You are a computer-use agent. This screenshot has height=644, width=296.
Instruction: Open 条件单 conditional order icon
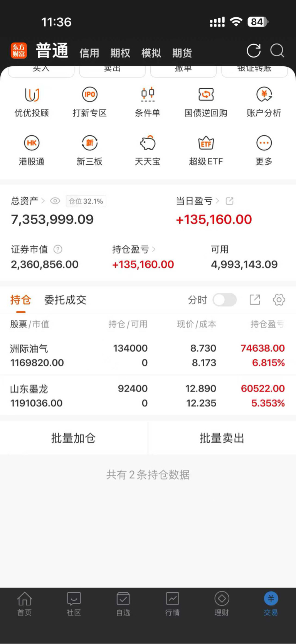click(x=148, y=95)
